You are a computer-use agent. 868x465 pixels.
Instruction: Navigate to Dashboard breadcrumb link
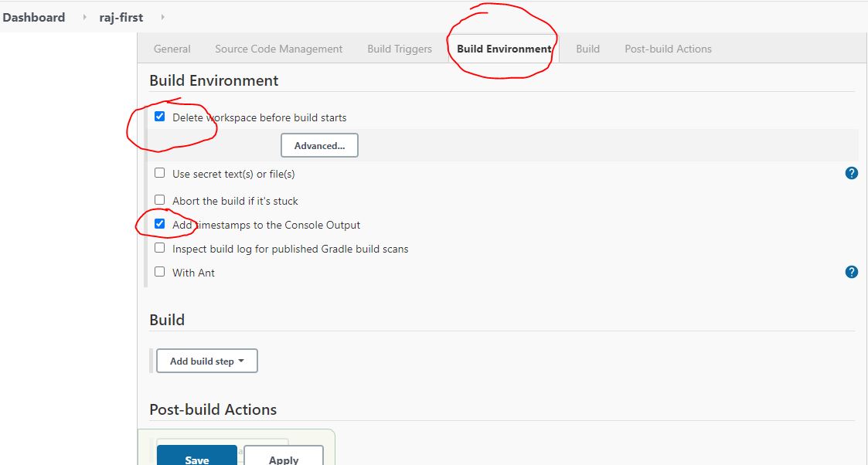34,17
